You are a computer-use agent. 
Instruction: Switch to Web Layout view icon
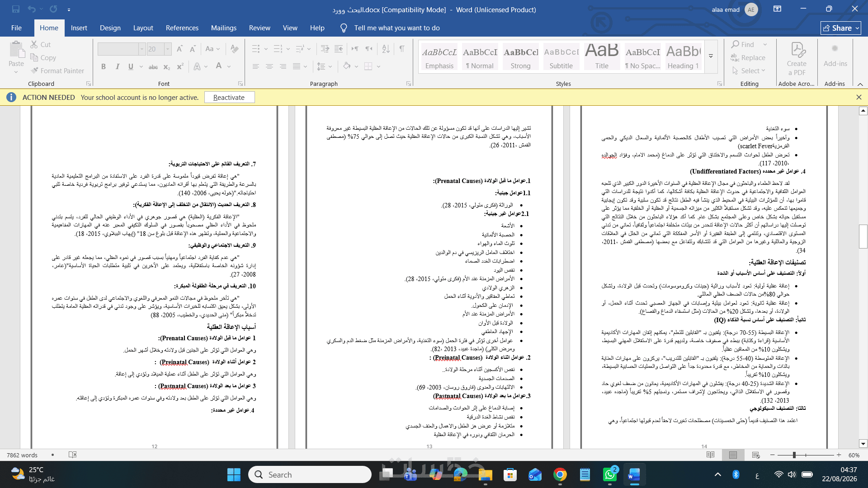755,455
